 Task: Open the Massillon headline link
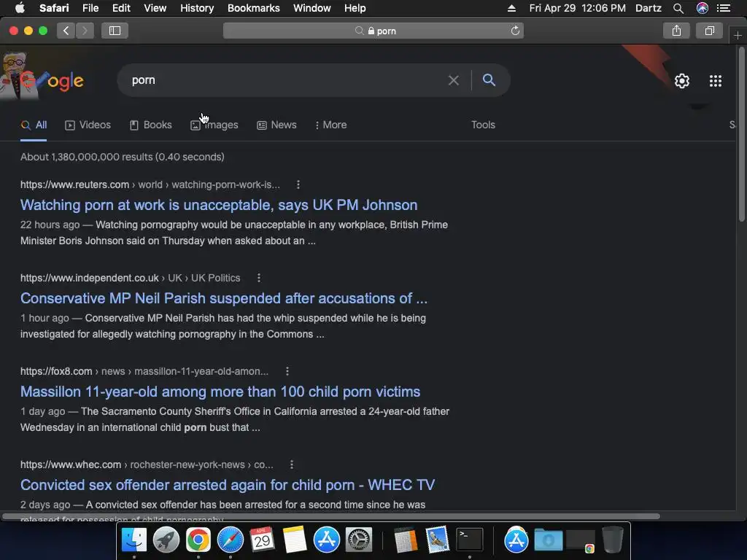[x=220, y=392]
